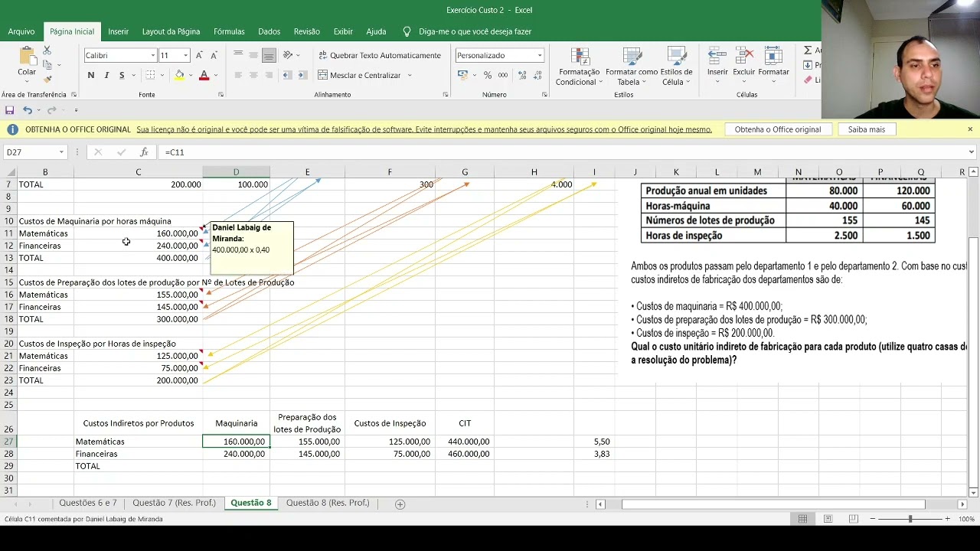Screen dimensions: 980x551
Task: Click the redo arrow icon
Action: [x=51, y=110]
